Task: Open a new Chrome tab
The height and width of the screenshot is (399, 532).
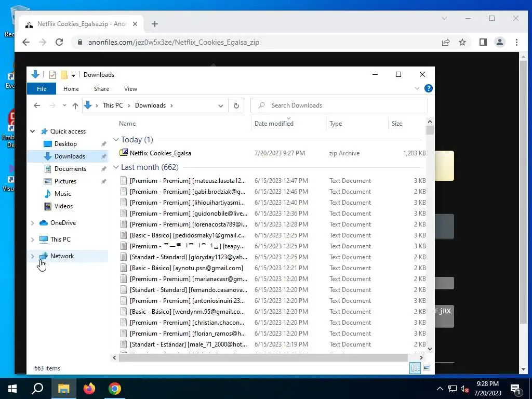Action: 155,24
